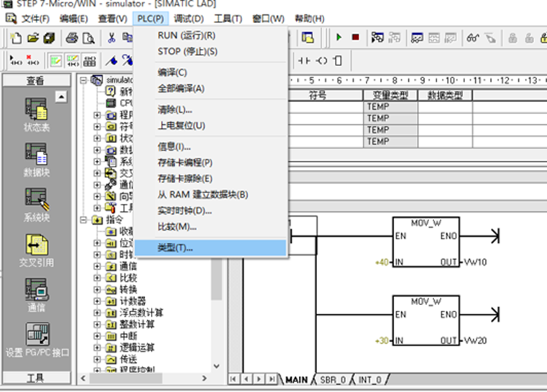This screenshot has width=547, height=392.
Task: Expand the 传送 instruction folder
Action: pos(97,359)
